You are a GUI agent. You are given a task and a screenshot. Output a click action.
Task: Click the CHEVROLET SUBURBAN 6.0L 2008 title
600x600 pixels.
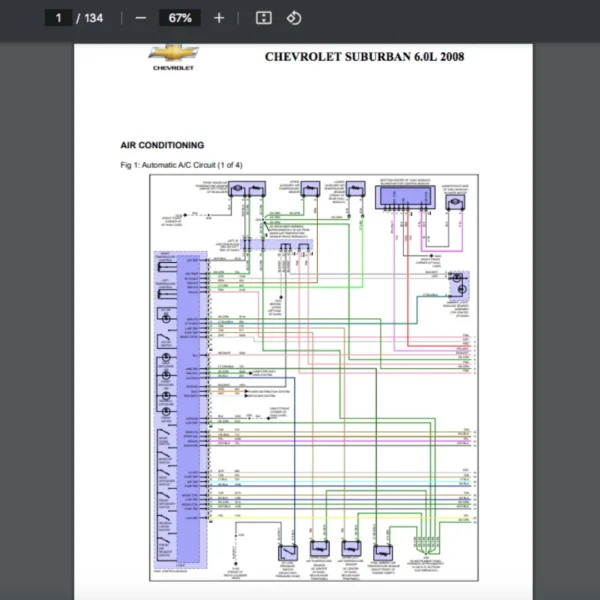(364, 57)
